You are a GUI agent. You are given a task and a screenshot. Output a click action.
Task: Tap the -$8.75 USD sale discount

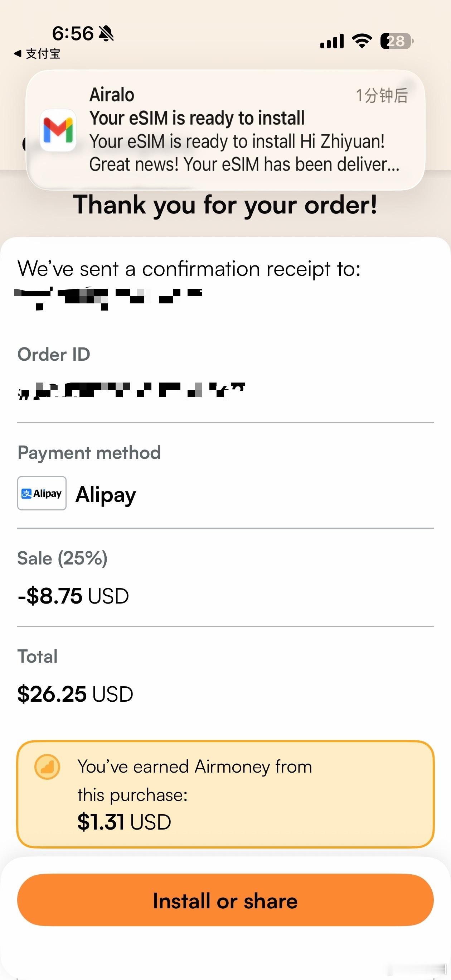coord(73,596)
